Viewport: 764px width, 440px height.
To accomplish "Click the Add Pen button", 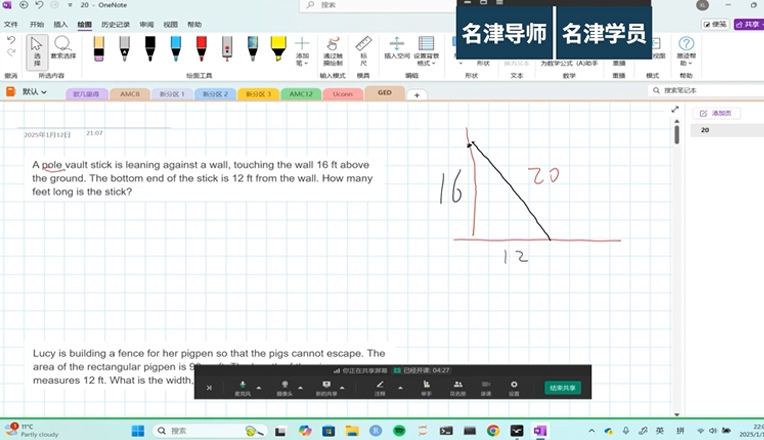I will pos(302,50).
